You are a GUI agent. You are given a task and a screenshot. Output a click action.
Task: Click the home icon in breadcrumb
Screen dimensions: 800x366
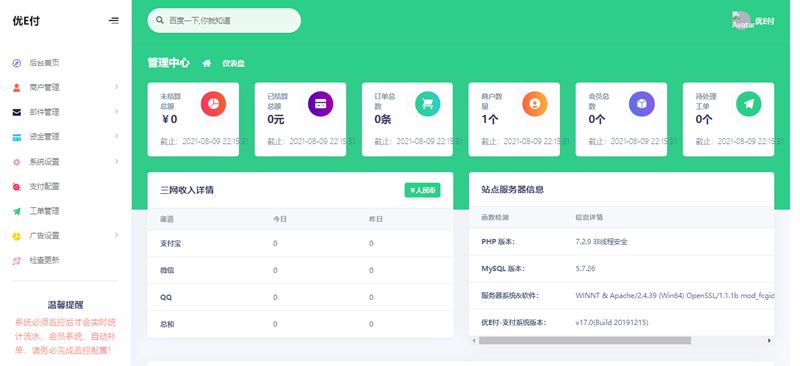click(207, 63)
